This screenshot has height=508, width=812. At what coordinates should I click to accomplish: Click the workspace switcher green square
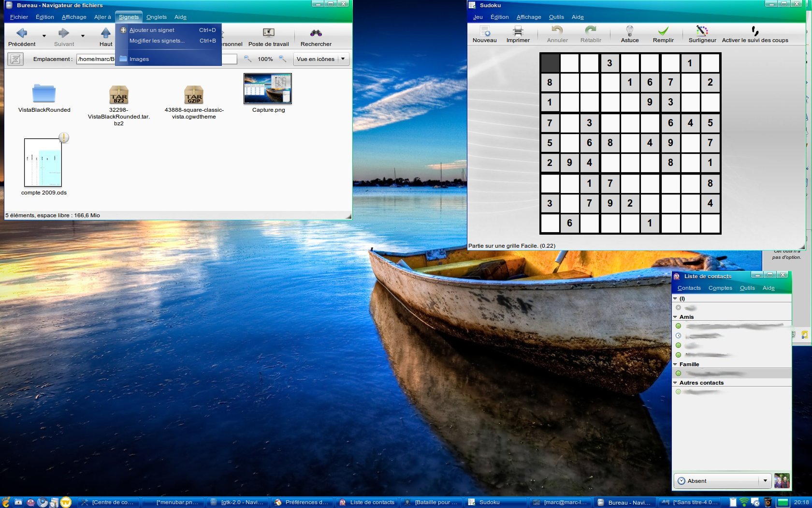783,502
